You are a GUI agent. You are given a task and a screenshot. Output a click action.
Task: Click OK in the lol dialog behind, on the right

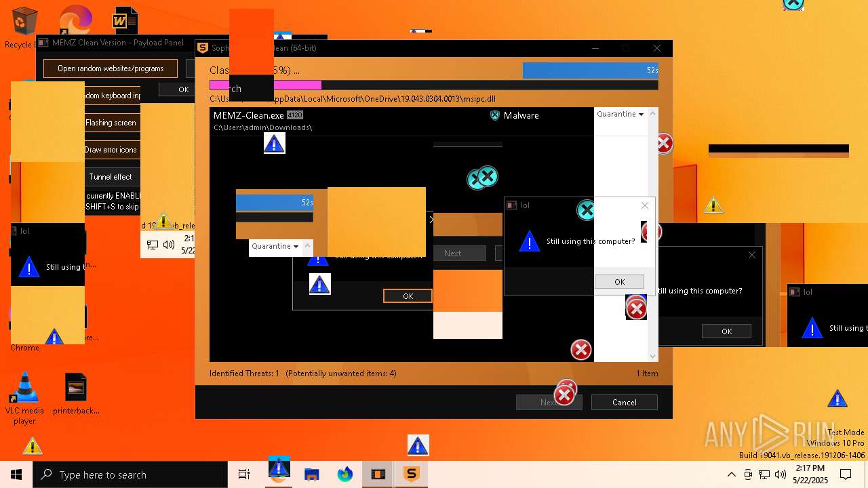pos(726,331)
